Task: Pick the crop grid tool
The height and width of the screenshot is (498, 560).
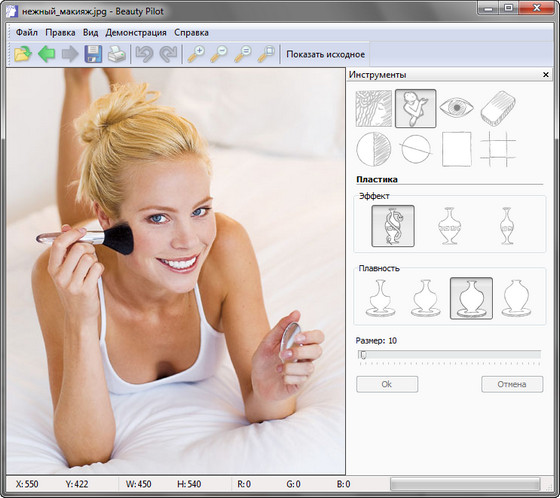Action: click(498, 149)
